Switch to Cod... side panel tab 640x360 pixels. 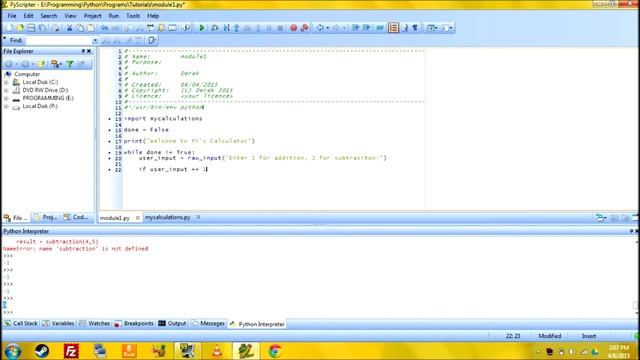[x=76, y=218]
